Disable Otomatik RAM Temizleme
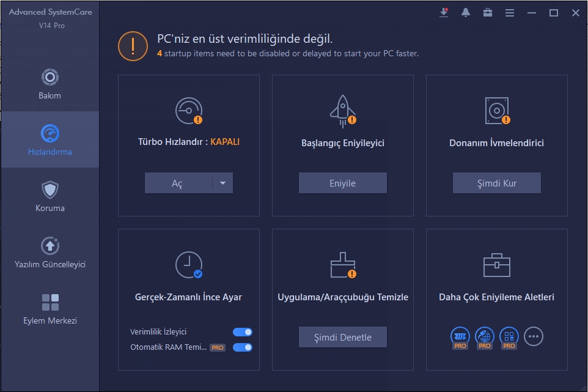Screen dimensions: 588x392 (x=242, y=347)
